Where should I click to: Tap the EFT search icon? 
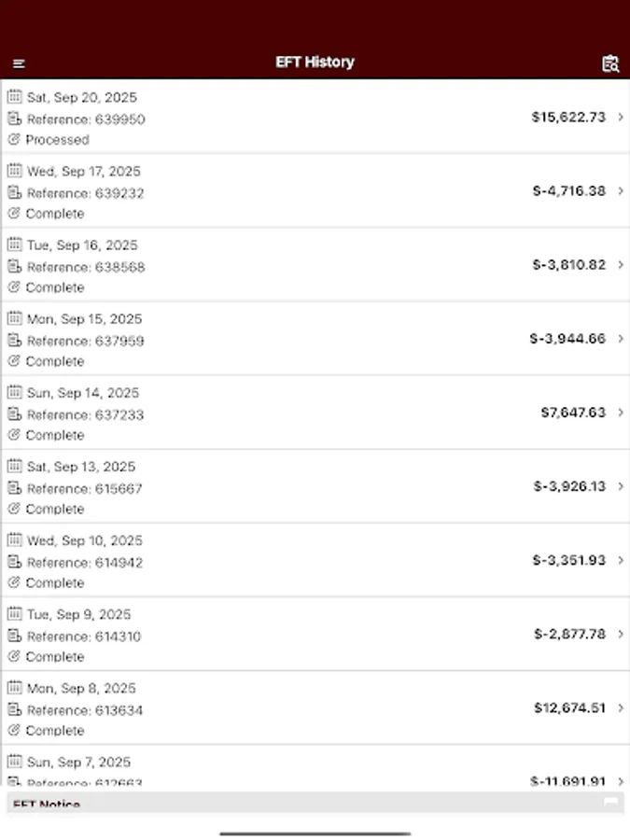[x=609, y=63]
